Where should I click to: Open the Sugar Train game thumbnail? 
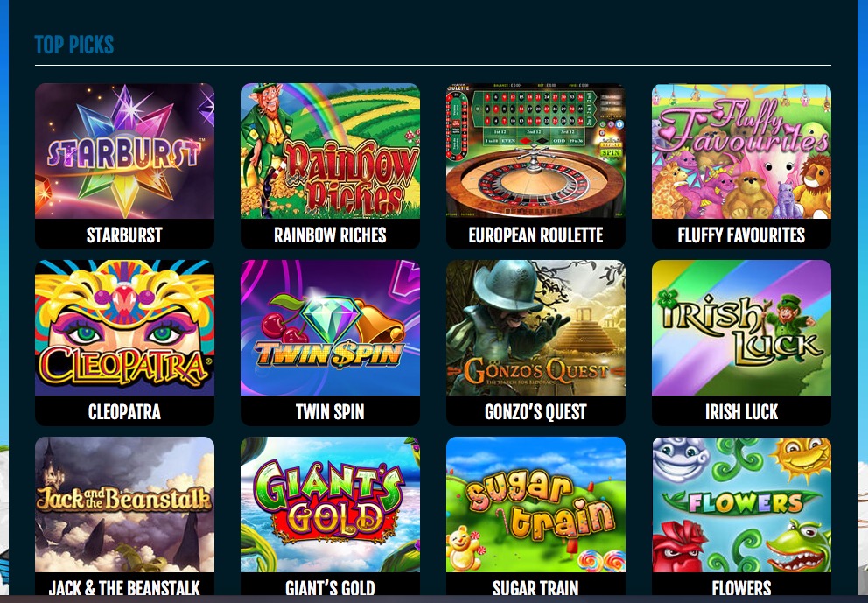535,504
